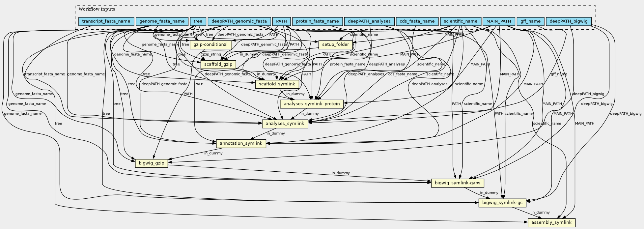Screen dimensions: 644x229
Task: Click the "Workflow Inputs" group title
Action: point(97,9)
